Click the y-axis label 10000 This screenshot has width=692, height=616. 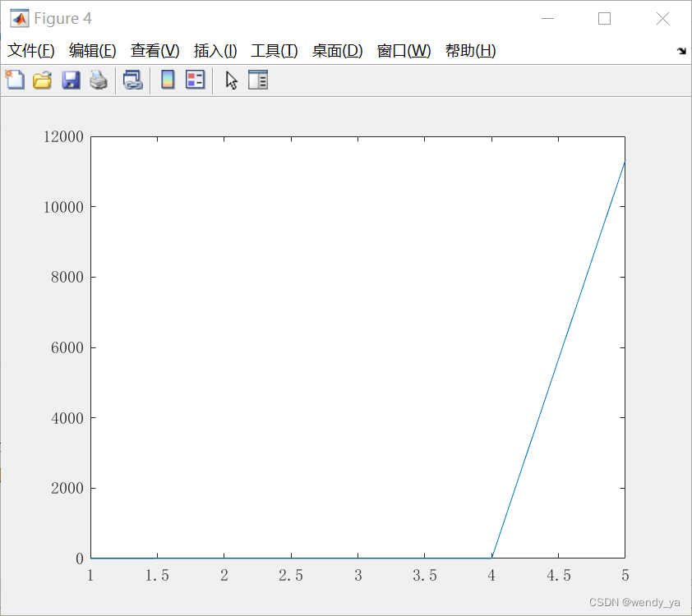(x=63, y=207)
